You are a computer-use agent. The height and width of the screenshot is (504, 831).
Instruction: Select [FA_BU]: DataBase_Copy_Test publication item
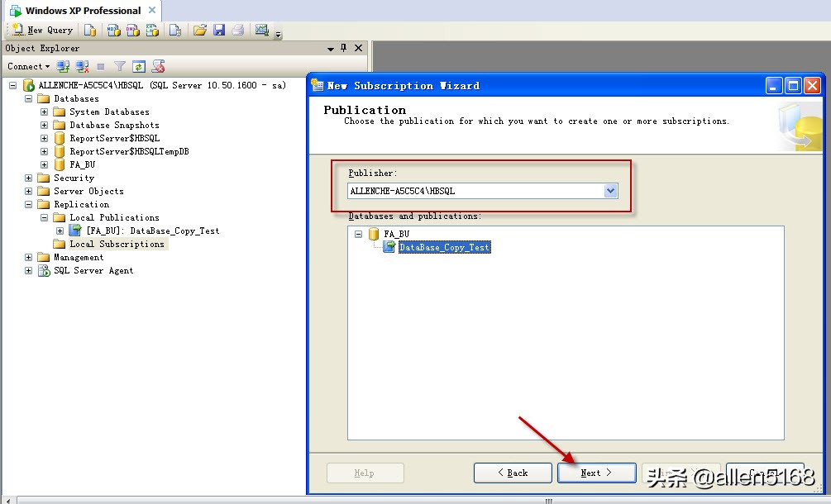tap(153, 231)
